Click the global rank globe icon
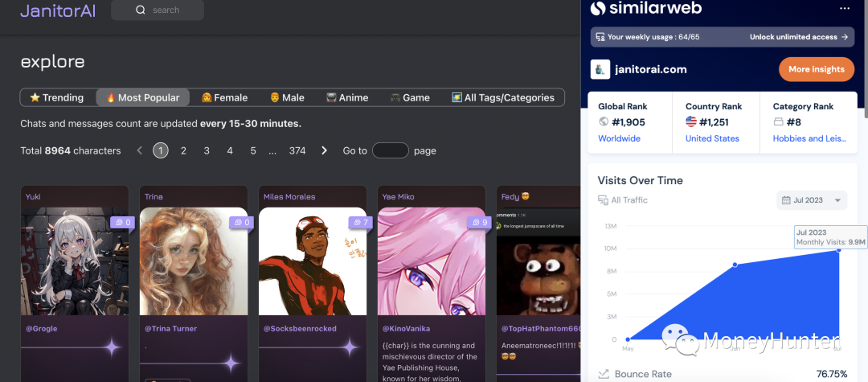 [x=604, y=121]
